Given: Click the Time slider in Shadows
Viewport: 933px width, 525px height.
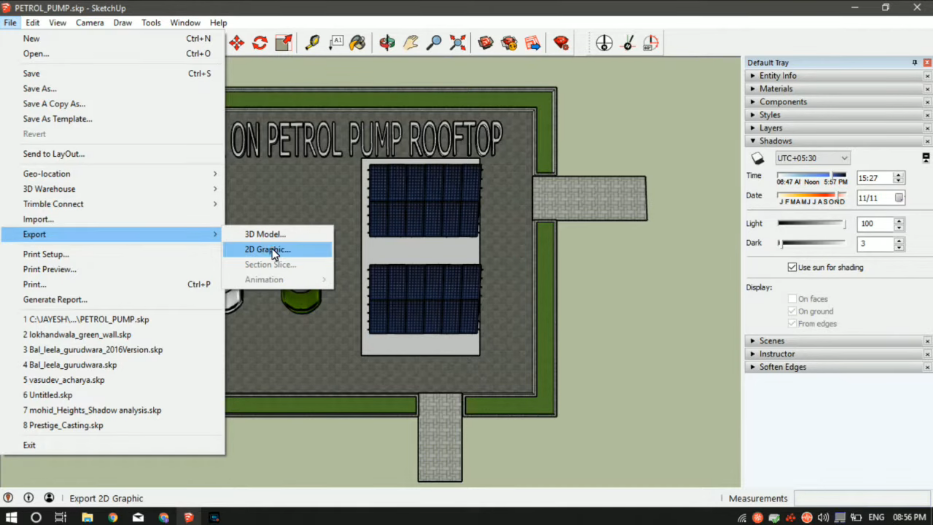Looking at the screenshot, I should coord(811,175).
